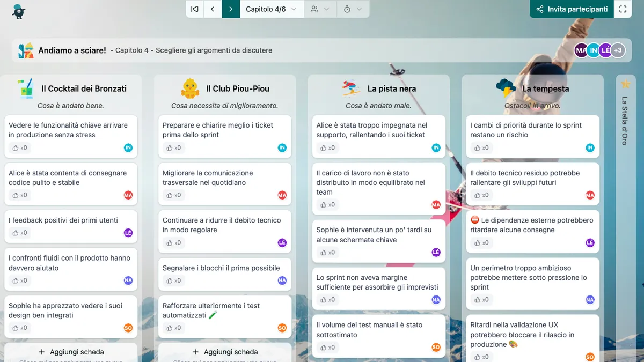Go to the previous chapter arrow

tap(213, 9)
